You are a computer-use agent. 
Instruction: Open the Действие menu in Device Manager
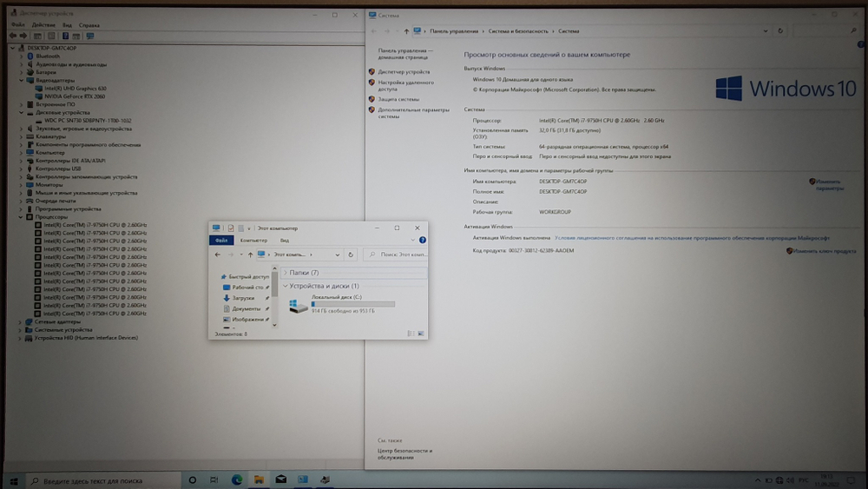pos(43,25)
